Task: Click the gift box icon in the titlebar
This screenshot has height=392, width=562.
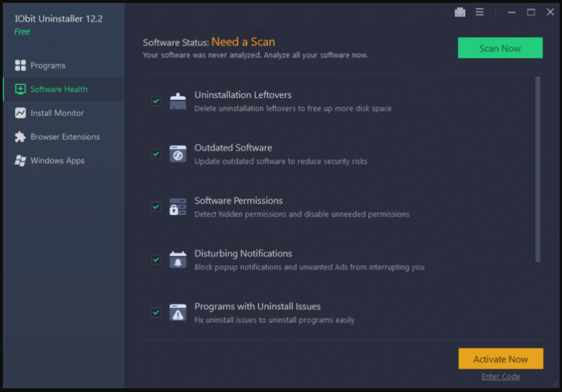Action: [460, 12]
